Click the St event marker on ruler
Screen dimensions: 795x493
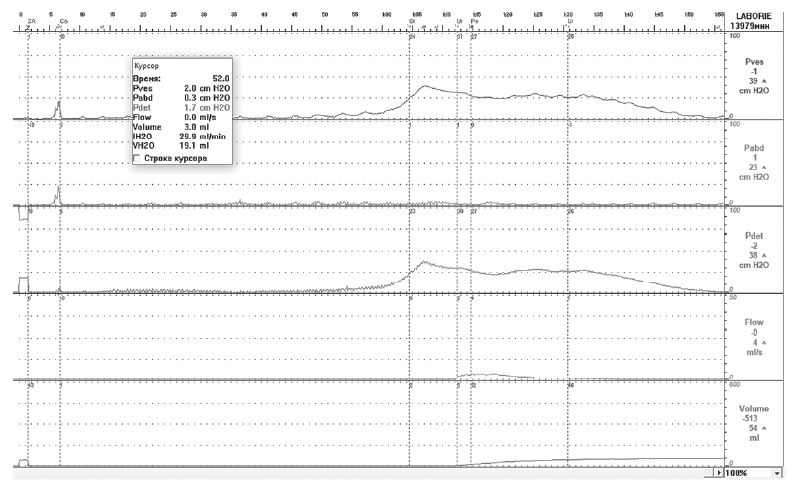tap(412, 20)
